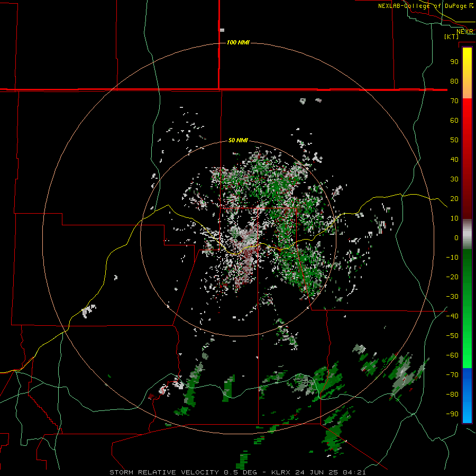Viewport: 476px width, 476px height.
Task: Click the 0 value on velocity scale
Action: tap(456, 237)
